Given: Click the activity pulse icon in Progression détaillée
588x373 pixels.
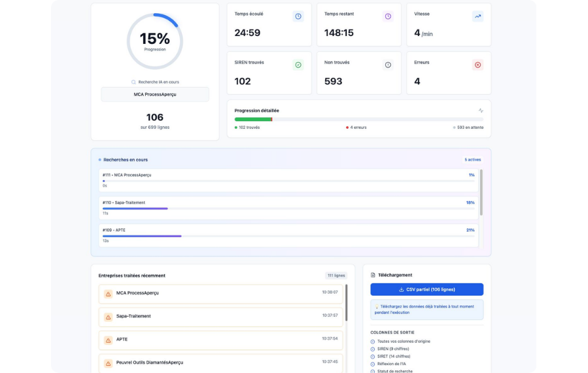Looking at the screenshot, I should tap(481, 111).
